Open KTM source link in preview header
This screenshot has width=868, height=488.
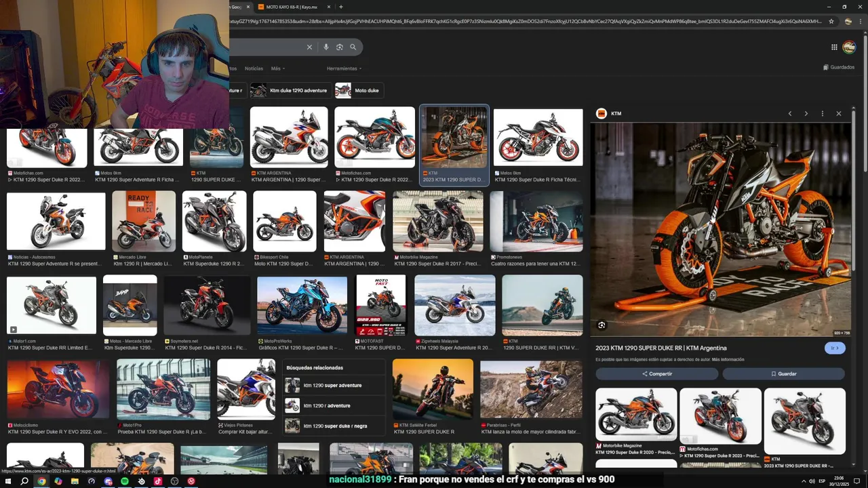pyautogui.click(x=609, y=114)
